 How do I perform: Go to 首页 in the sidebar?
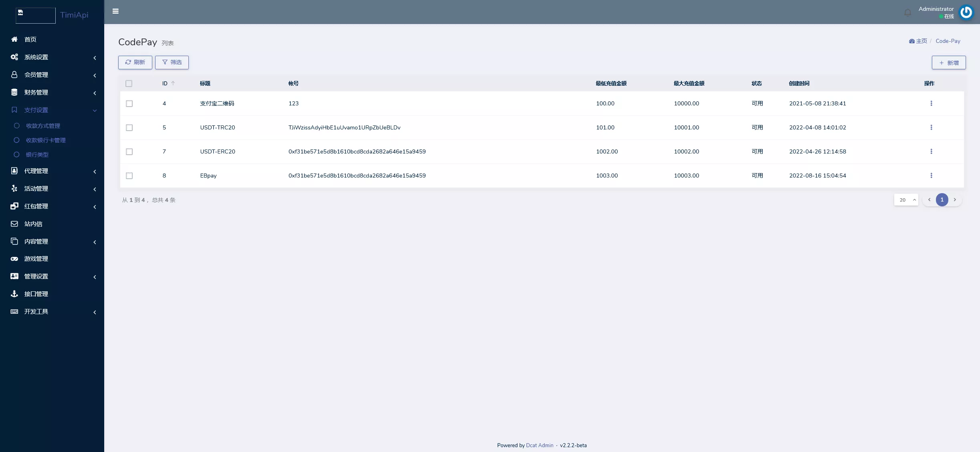pos(30,39)
